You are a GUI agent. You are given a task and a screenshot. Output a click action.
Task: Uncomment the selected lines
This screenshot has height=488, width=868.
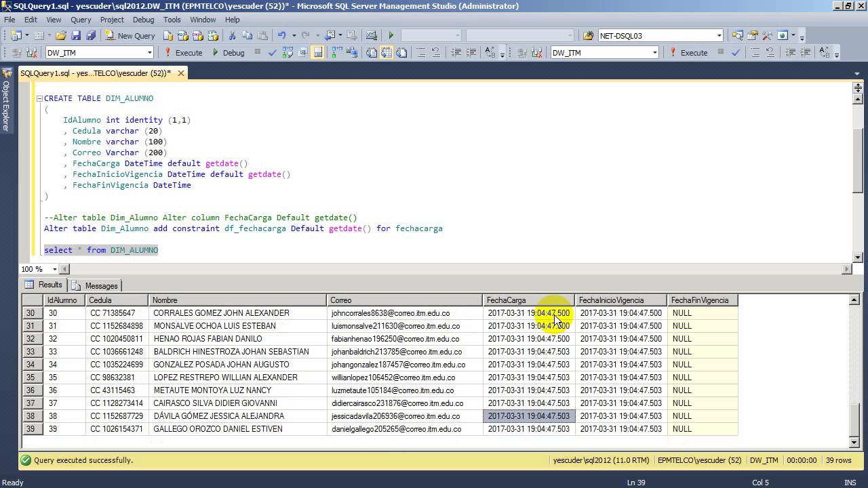pyautogui.click(x=435, y=52)
